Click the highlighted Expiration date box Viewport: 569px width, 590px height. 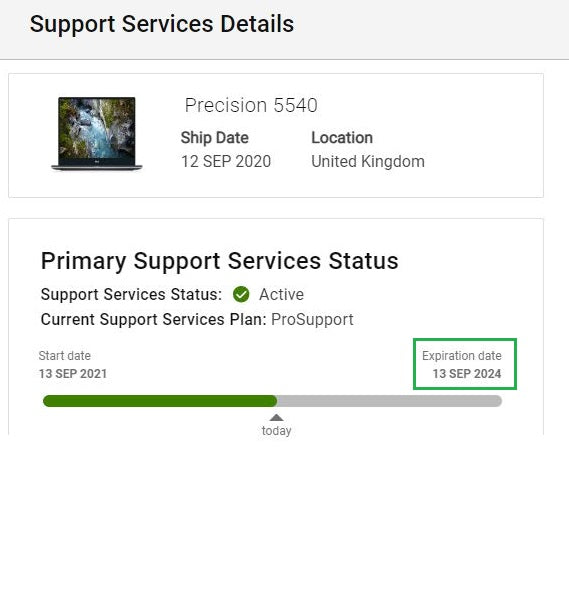click(x=465, y=364)
